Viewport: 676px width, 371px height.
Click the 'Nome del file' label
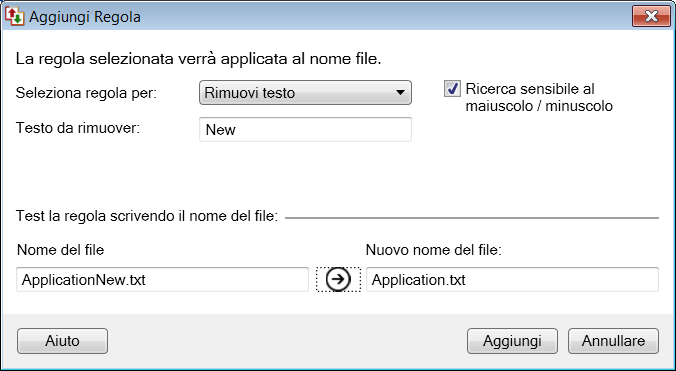(x=60, y=250)
